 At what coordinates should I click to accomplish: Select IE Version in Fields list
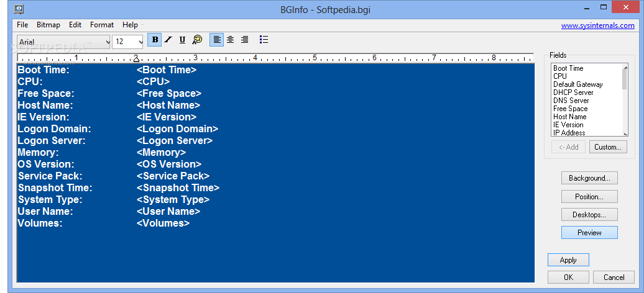click(x=568, y=124)
